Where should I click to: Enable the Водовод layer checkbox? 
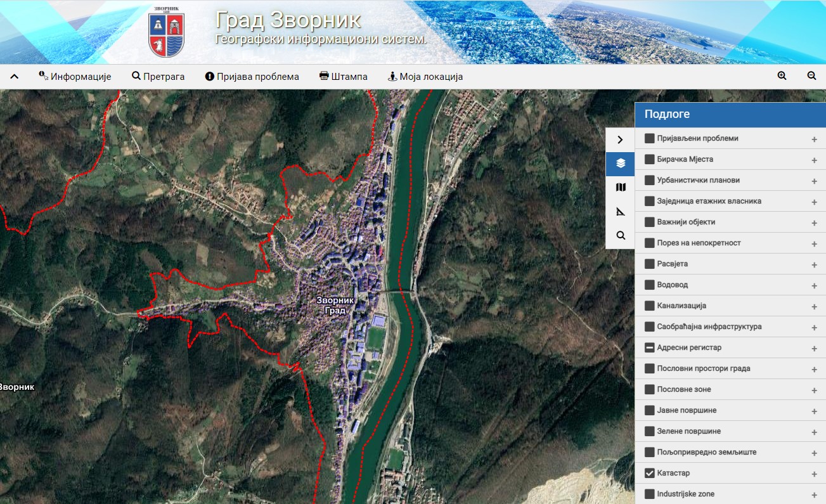649,285
